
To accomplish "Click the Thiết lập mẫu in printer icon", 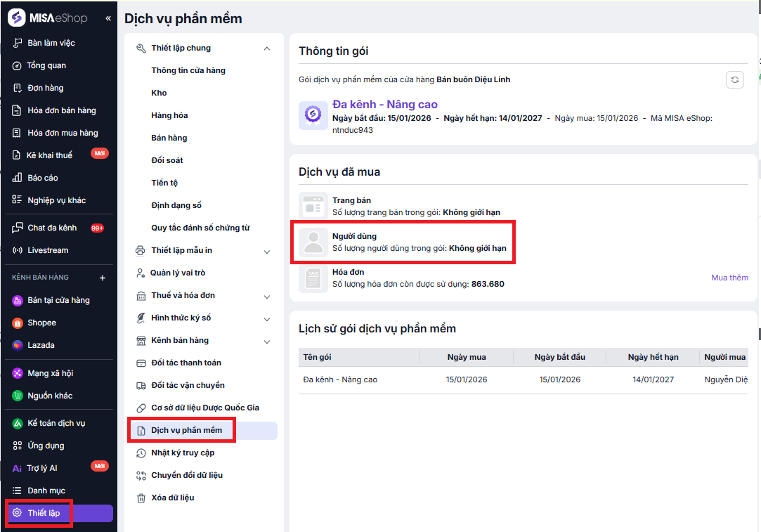I will 141,250.
